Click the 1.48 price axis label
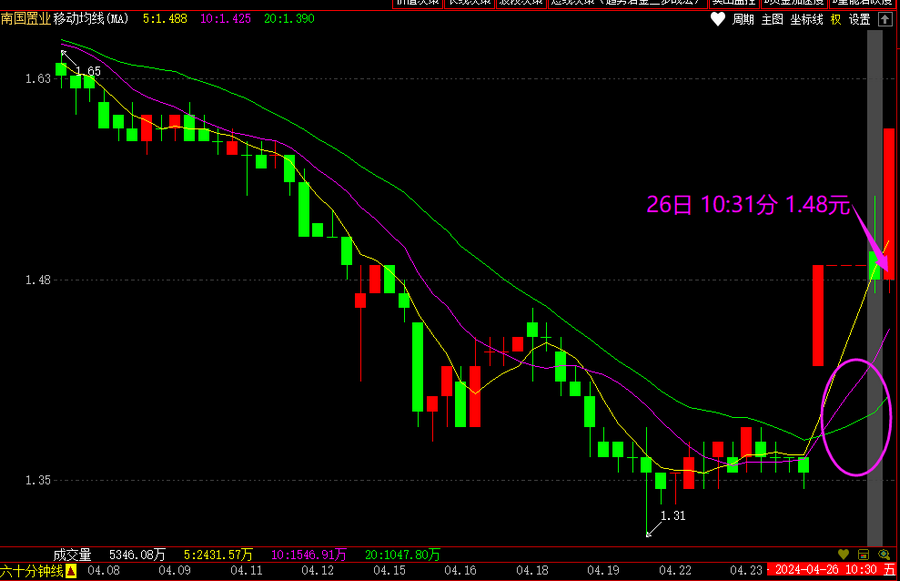This screenshot has width=900, height=581. [38, 280]
